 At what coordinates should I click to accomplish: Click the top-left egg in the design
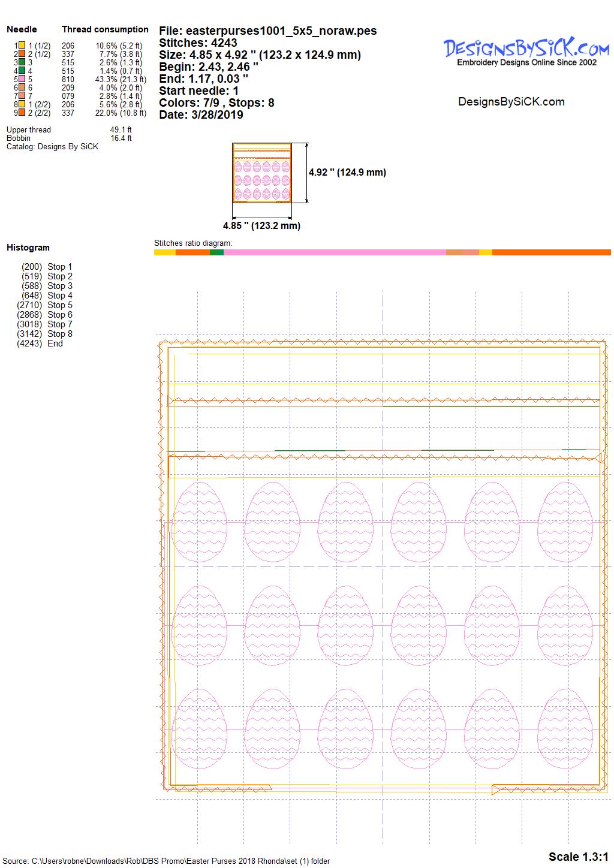pos(199,521)
